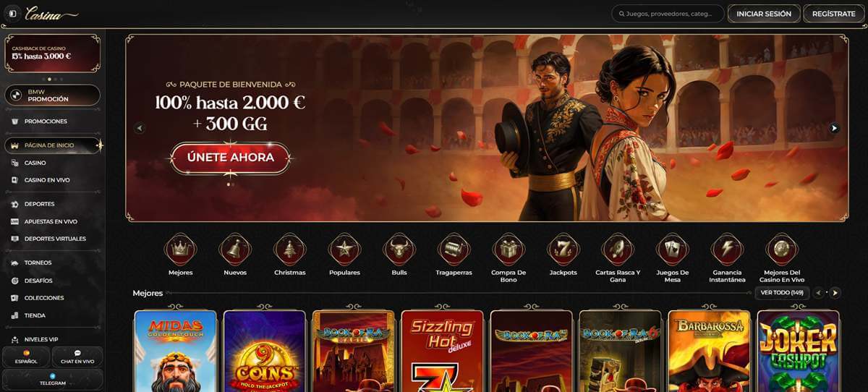Screen dimensions: 868x392
Task: Focus the game search field
Action: (x=668, y=14)
